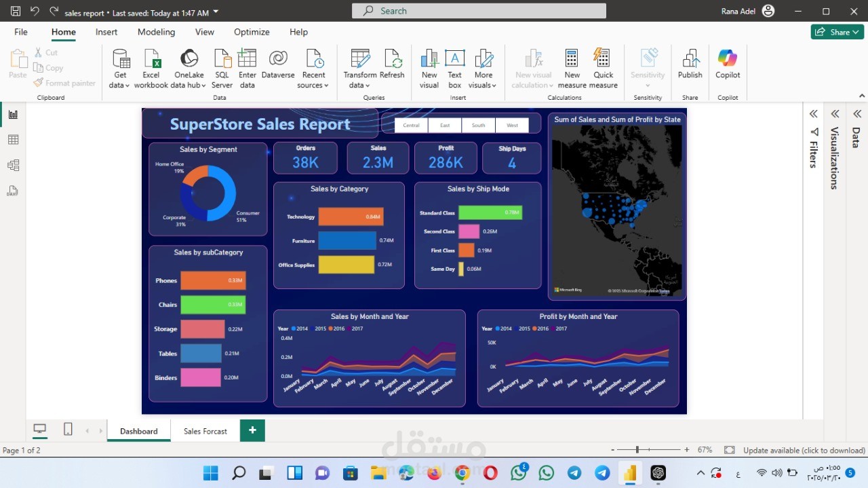Open file title dropdown arrow

216,12
